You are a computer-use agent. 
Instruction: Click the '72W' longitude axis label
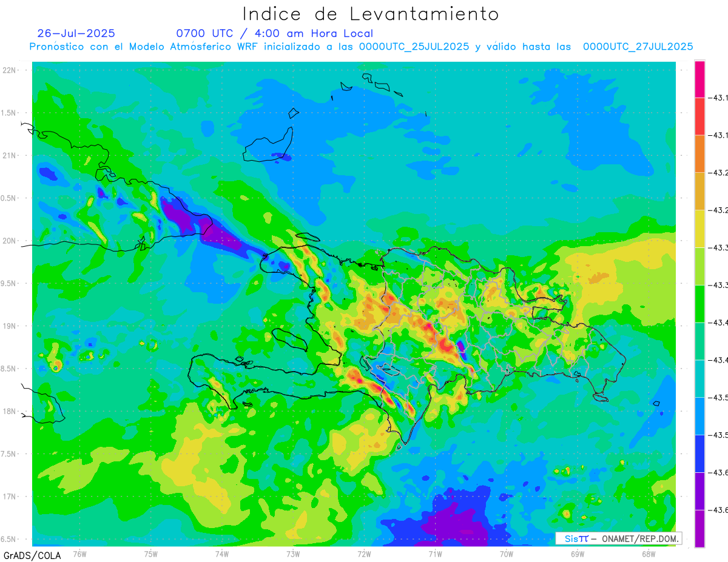click(364, 554)
